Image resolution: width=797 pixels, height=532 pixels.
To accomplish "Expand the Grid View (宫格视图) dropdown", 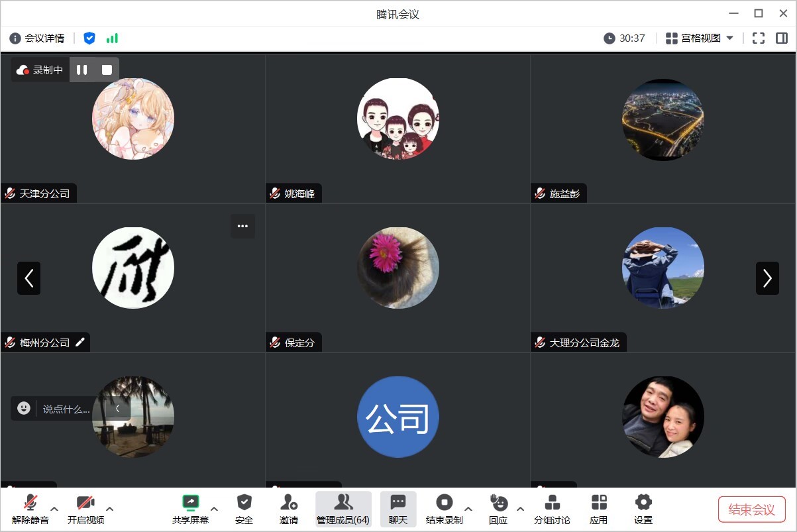I will click(x=700, y=38).
